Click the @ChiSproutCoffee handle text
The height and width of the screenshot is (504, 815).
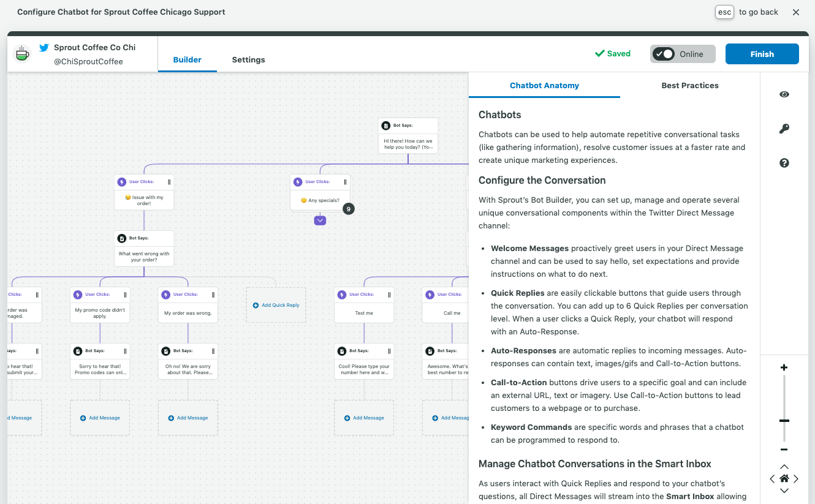88,61
